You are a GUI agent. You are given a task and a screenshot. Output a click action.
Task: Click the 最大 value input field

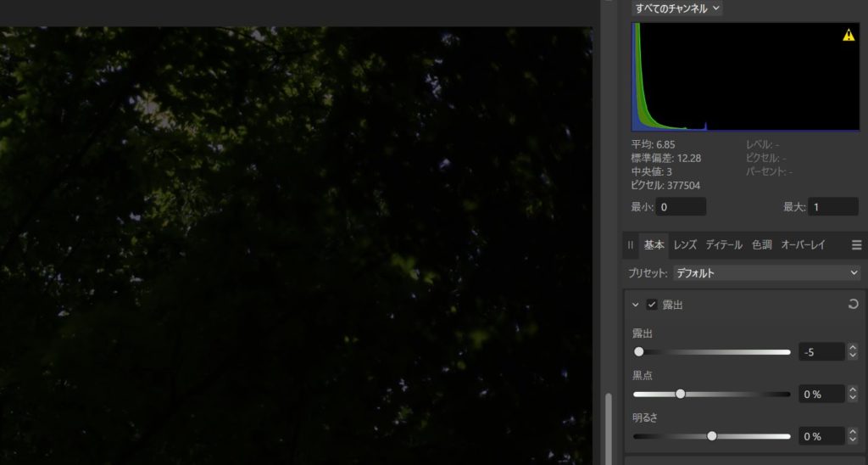click(x=833, y=207)
